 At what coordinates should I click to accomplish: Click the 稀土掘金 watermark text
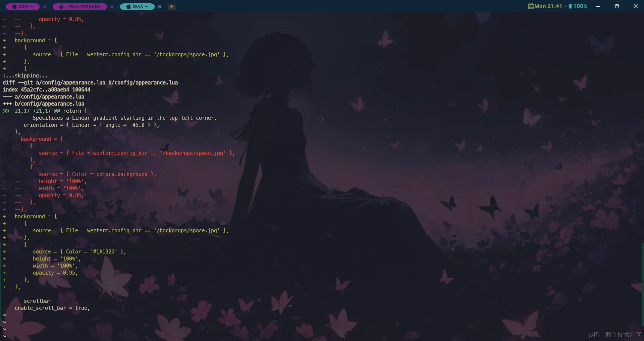(x=615, y=335)
